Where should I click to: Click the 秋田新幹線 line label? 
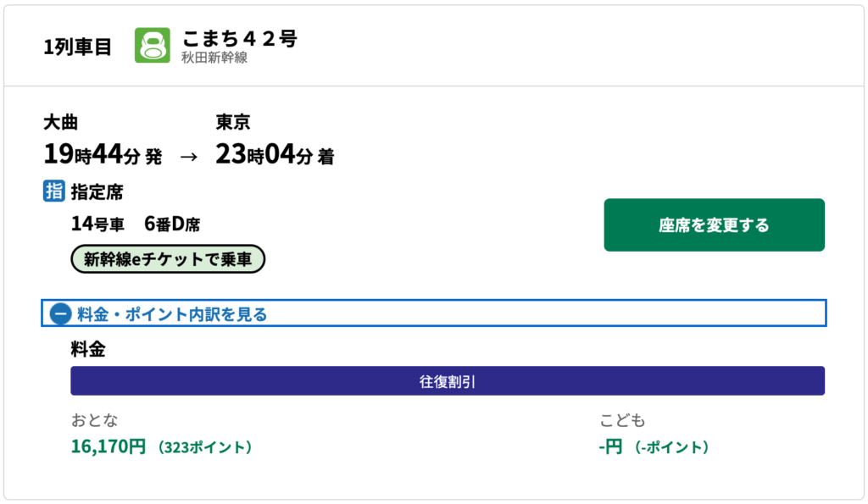tap(214, 58)
